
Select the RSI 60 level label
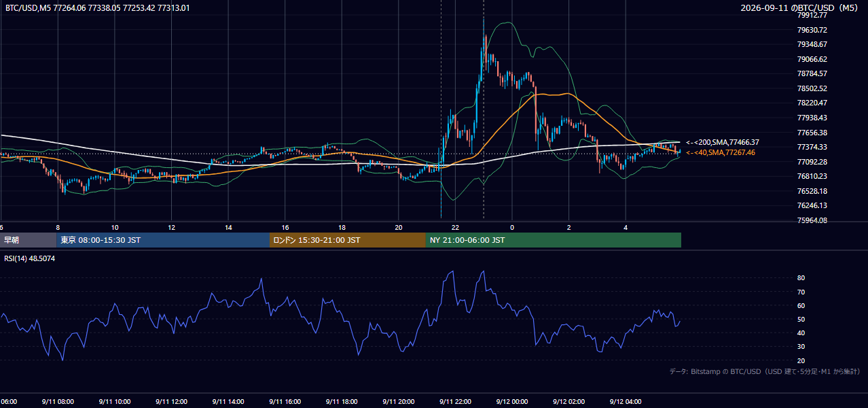[801, 305]
